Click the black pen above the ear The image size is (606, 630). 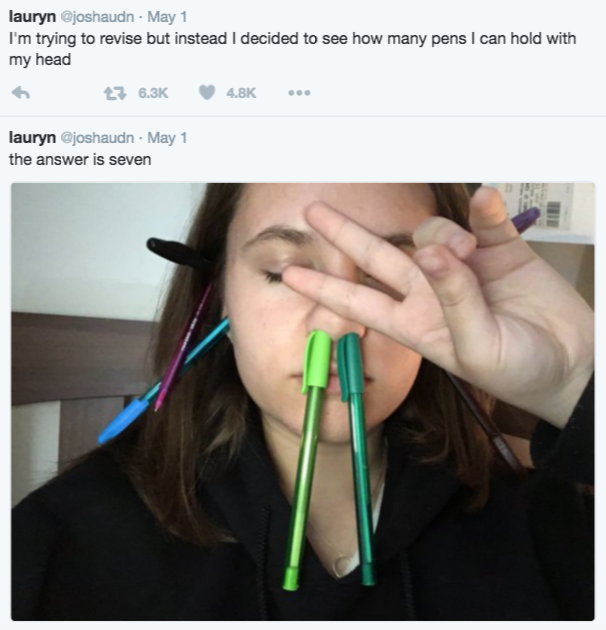click(x=172, y=250)
